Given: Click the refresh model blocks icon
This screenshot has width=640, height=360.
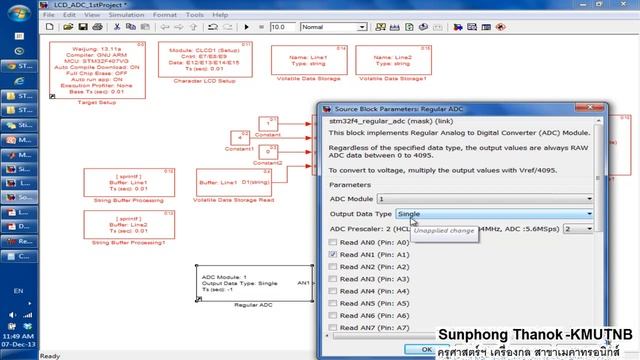Looking at the screenshot, I should coord(409,27).
